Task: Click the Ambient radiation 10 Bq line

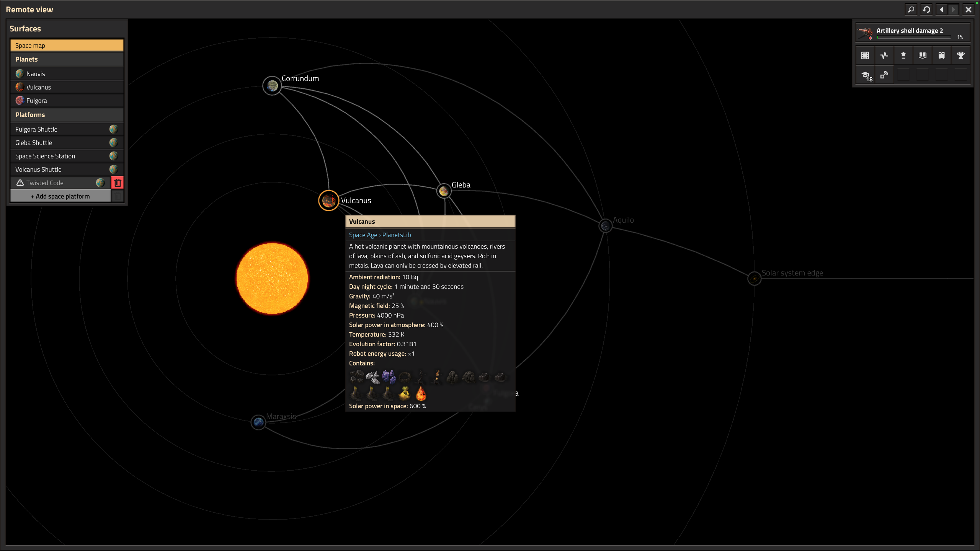Action: (383, 277)
